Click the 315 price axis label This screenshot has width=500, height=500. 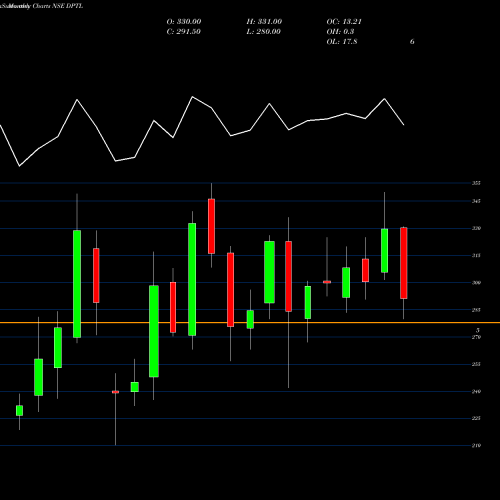coord(476,256)
